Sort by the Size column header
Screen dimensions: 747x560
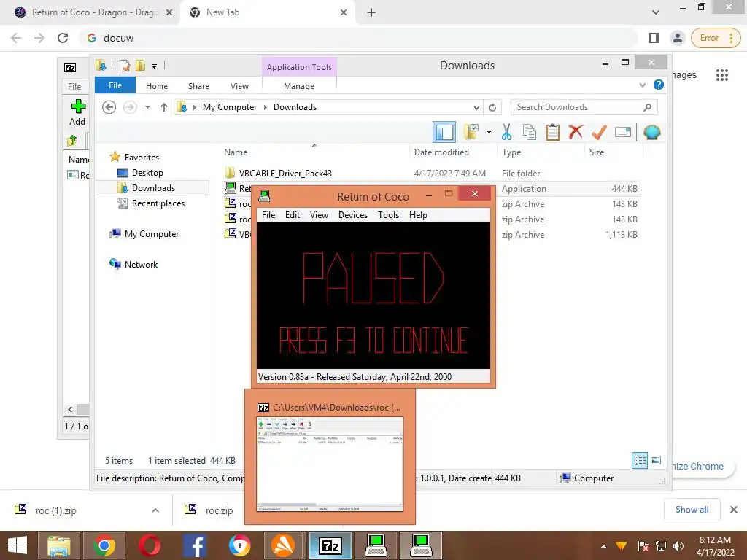click(x=597, y=152)
